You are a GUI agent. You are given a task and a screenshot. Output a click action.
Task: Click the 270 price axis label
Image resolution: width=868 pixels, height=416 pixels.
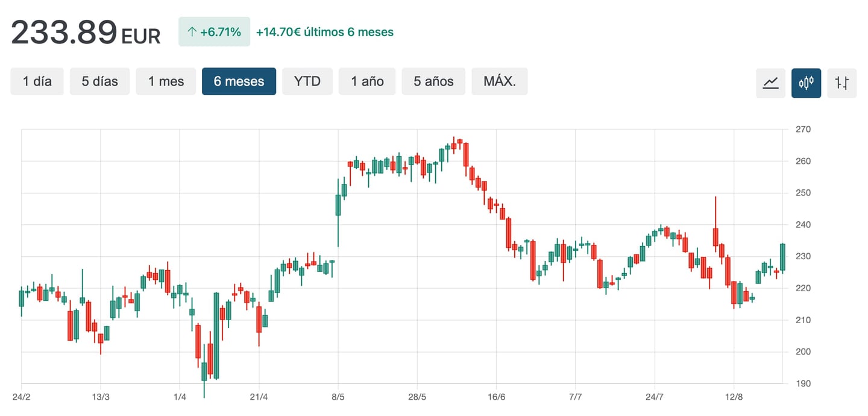point(804,129)
